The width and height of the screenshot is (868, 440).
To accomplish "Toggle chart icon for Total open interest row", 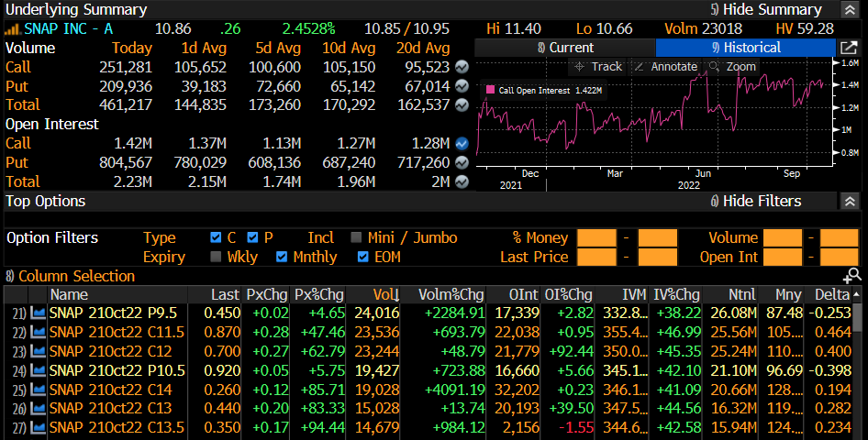I will point(462,181).
